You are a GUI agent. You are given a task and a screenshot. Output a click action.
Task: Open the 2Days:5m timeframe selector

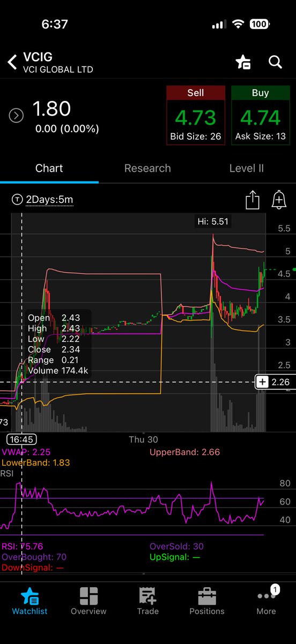click(x=42, y=200)
